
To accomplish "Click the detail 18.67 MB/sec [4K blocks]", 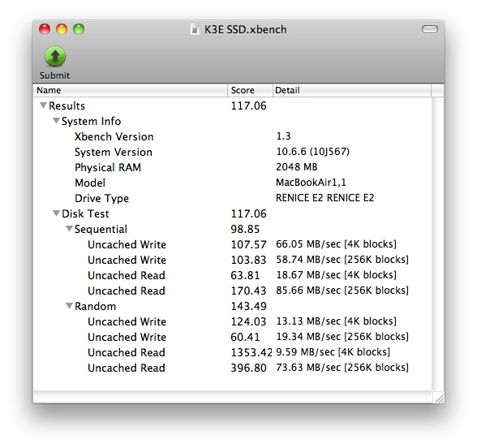I will coord(336,275).
